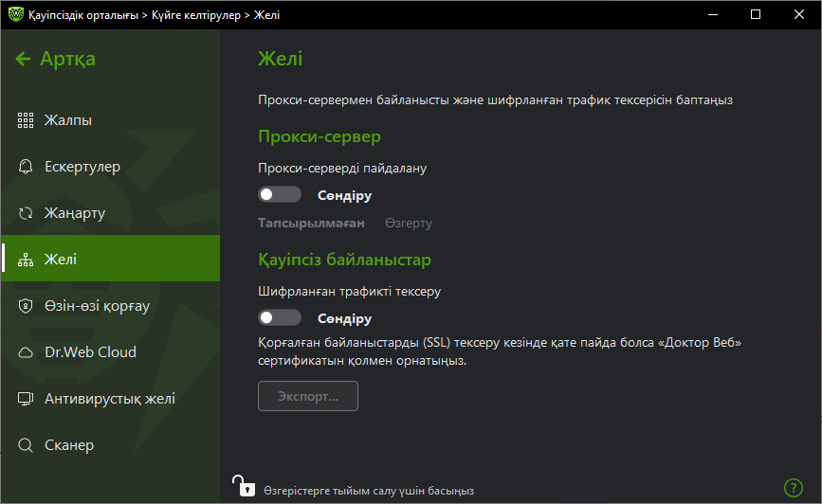Toggle encrypted traffic checking switch

[x=280, y=318]
